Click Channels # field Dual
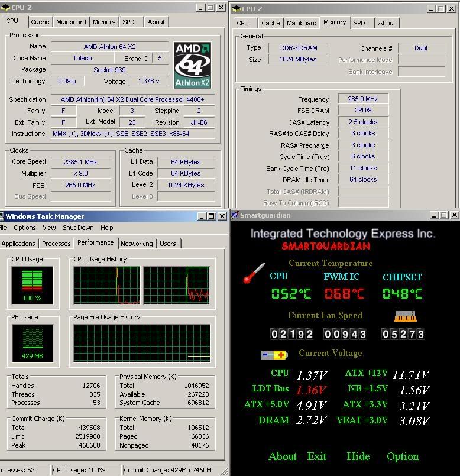This screenshot has width=460, height=476. tap(421, 48)
